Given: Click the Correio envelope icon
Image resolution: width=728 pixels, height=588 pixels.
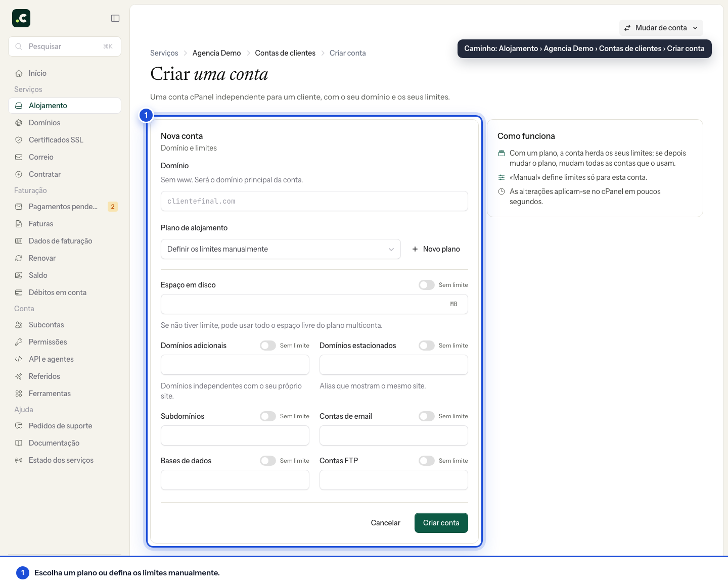Looking at the screenshot, I should point(19,157).
